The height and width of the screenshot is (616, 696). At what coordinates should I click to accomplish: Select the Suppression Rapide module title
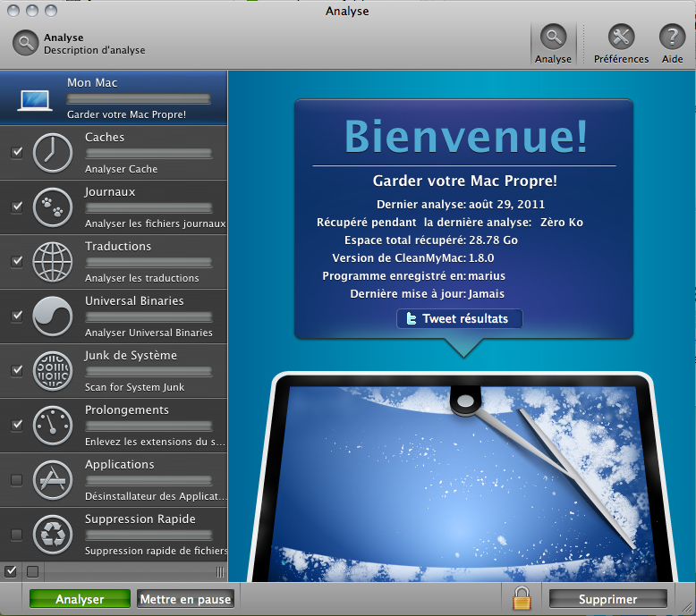tap(140, 519)
